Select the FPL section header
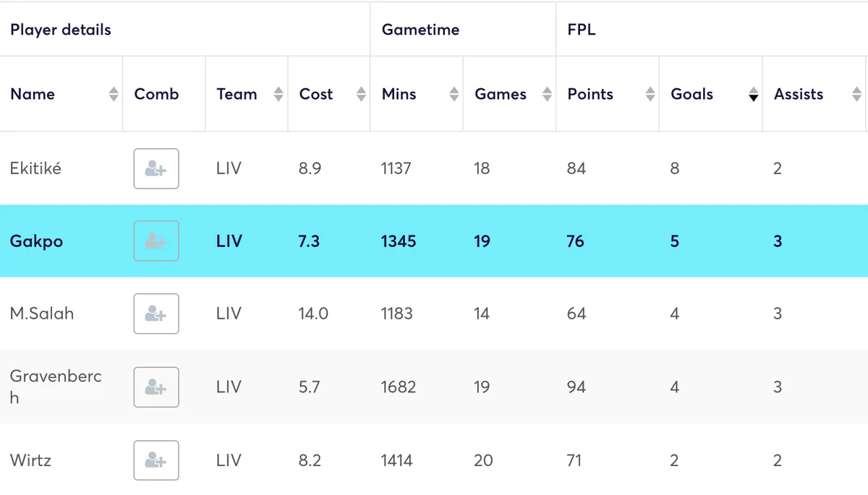The width and height of the screenshot is (868, 495). tap(579, 30)
